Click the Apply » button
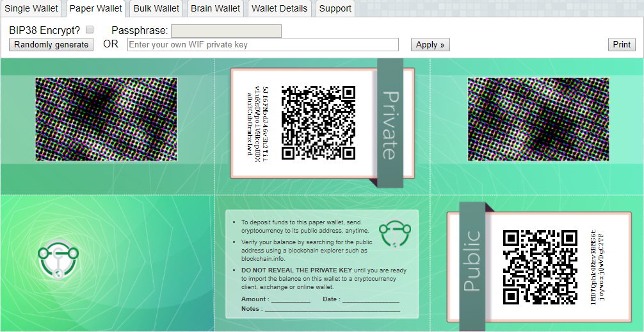The height and width of the screenshot is (332, 644). point(430,44)
